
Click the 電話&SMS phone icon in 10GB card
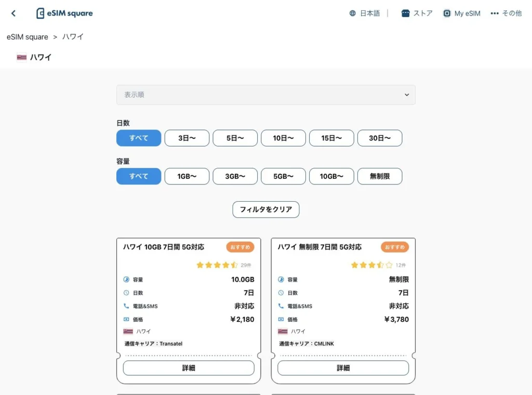(x=126, y=306)
